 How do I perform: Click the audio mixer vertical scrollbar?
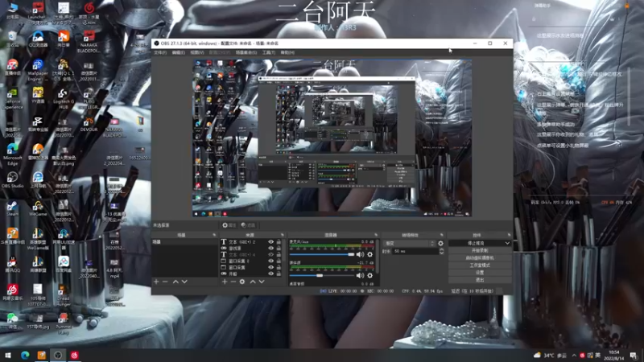point(377,257)
